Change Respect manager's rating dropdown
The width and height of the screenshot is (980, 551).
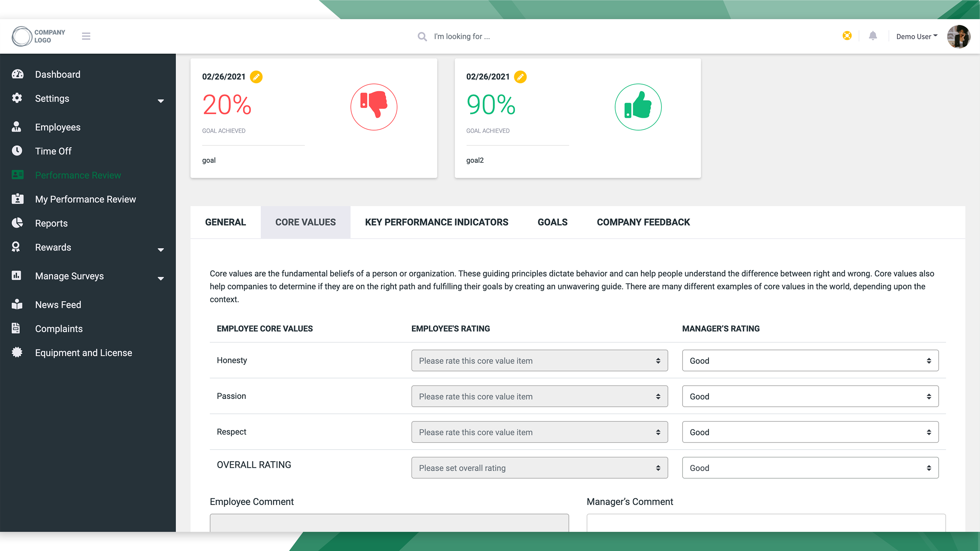(x=810, y=432)
